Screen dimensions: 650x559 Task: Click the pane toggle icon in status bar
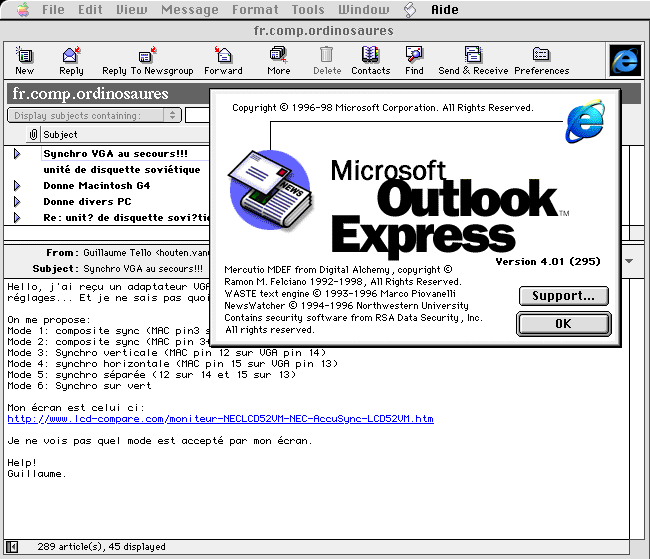(12, 547)
